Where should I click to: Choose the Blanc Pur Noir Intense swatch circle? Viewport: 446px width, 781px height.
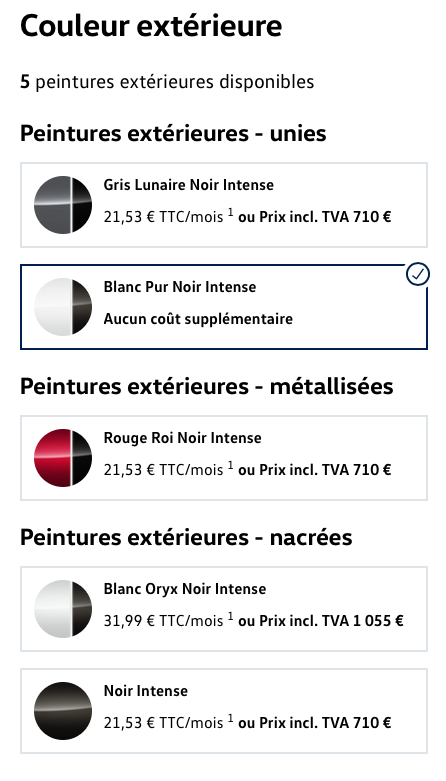pyautogui.click(x=63, y=306)
